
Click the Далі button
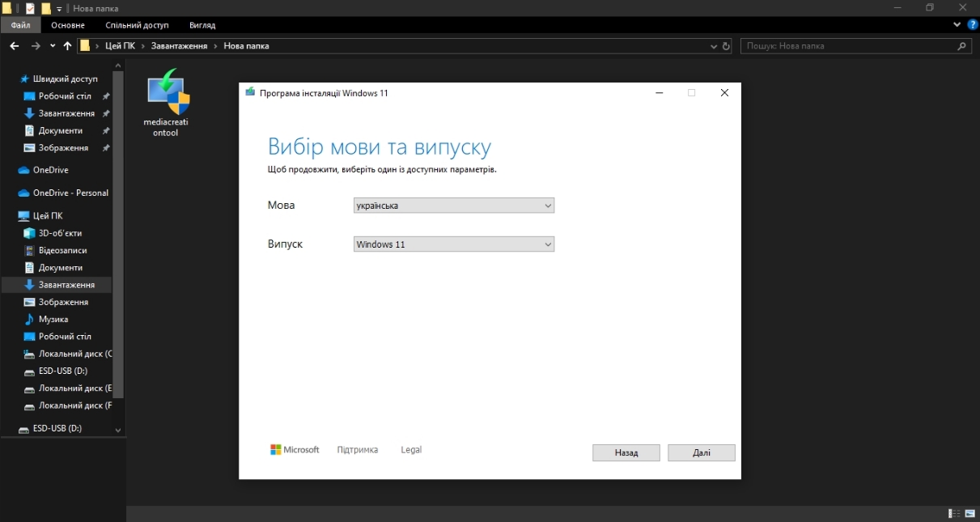tap(702, 453)
